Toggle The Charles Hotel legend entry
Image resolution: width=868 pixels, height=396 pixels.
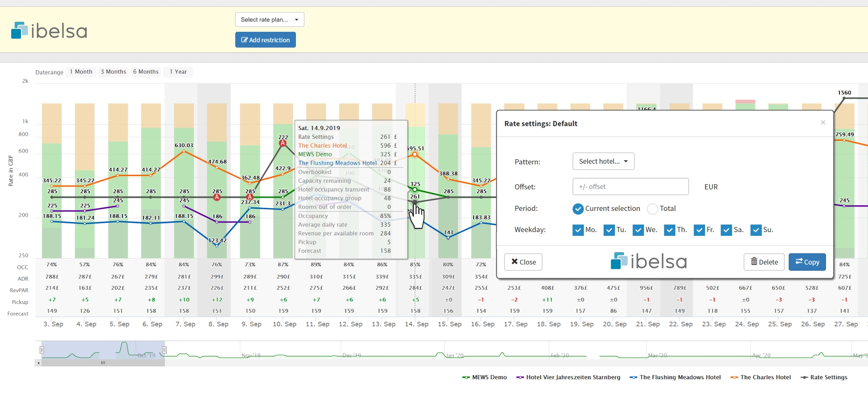(x=761, y=377)
